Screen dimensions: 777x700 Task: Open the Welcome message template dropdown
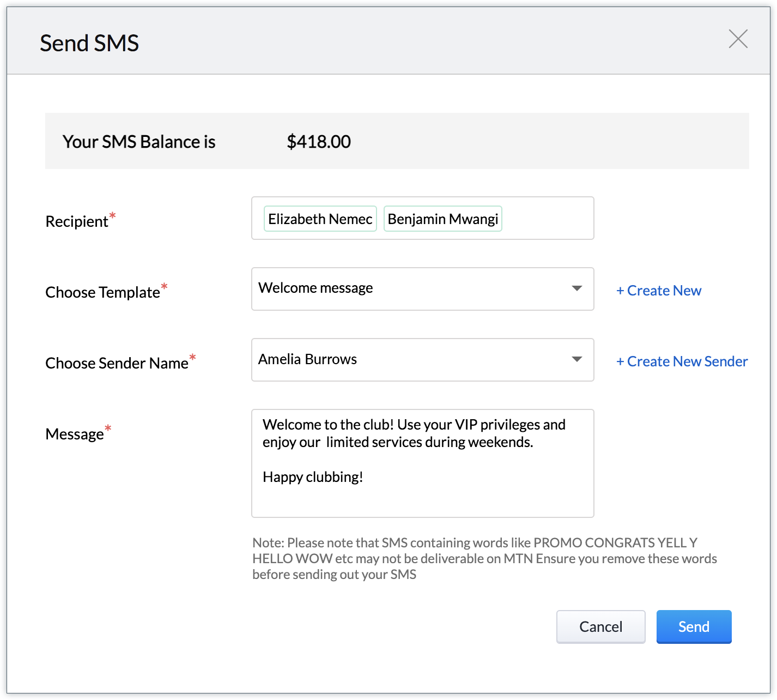pos(414,288)
